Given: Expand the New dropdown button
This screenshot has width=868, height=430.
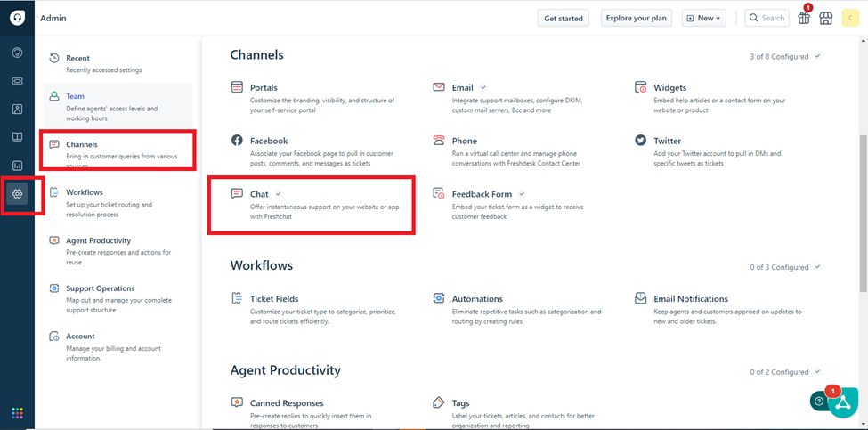Looking at the screenshot, I should click(x=703, y=19).
